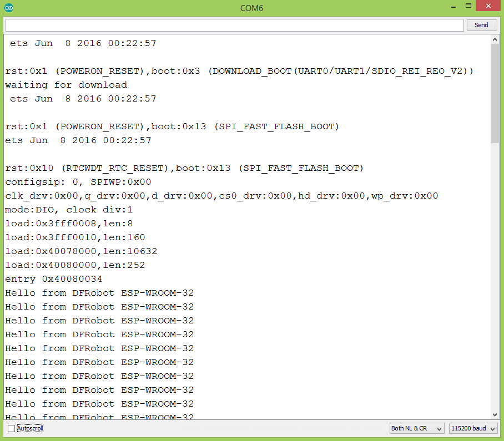Click the Arduino logo icon in title bar
This screenshot has height=441, width=504.
[x=9, y=7]
